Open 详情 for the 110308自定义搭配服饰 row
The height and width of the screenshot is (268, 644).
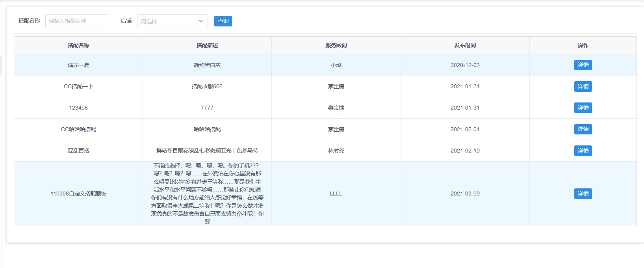(x=583, y=194)
